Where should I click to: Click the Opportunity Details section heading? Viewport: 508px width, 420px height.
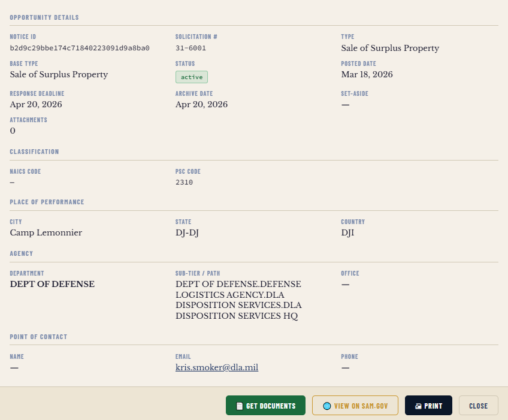(44, 17)
